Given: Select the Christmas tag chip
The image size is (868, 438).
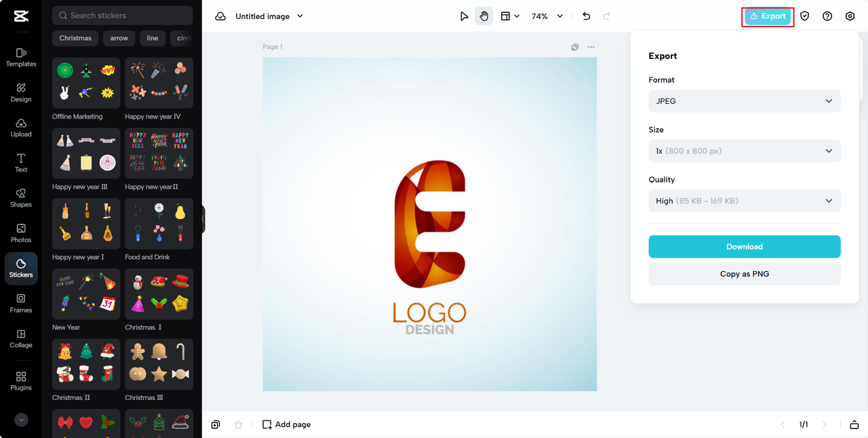Looking at the screenshot, I should [x=75, y=38].
